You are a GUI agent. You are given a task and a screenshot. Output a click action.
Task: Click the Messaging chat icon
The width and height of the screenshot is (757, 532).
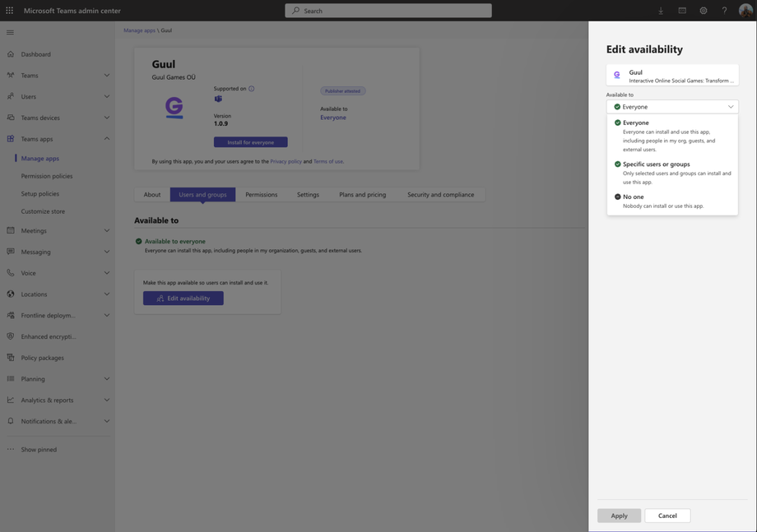click(x=11, y=252)
